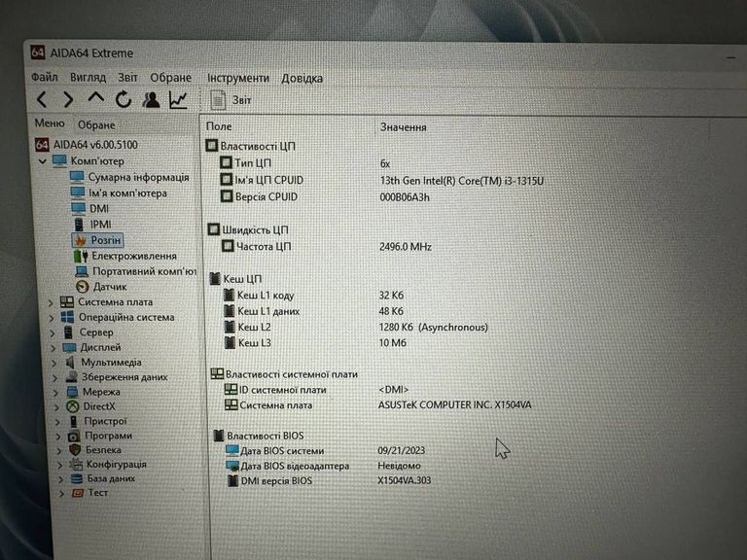Click the Звіт report toolbar button
747x560 pixels.
pyautogui.click(x=231, y=100)
